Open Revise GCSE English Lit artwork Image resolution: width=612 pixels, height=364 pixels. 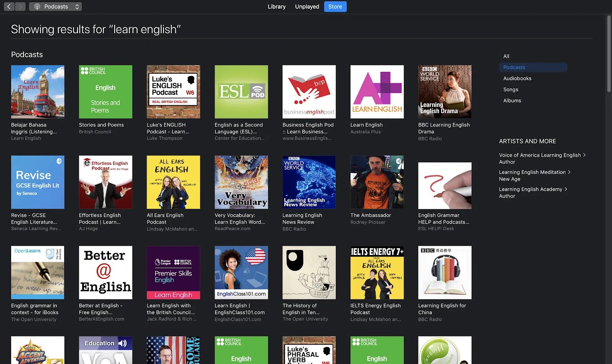coord(37,182)
